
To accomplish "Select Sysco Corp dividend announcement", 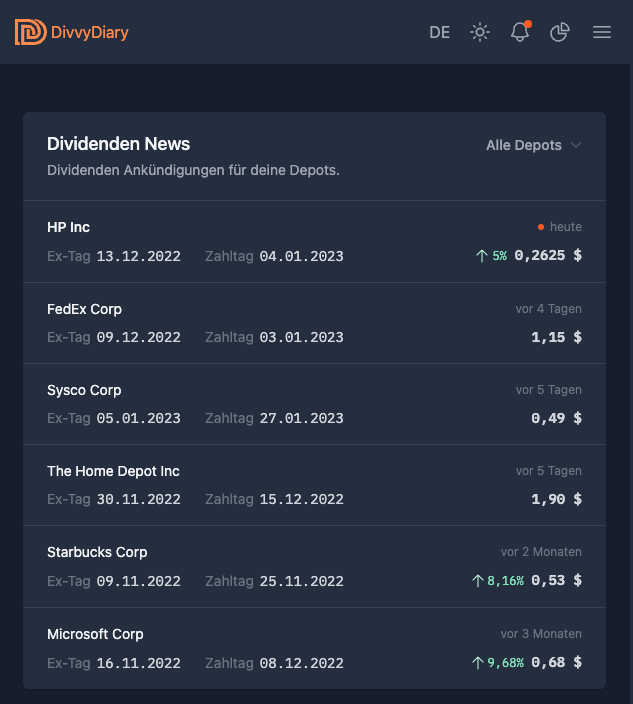I will [84, 390].
